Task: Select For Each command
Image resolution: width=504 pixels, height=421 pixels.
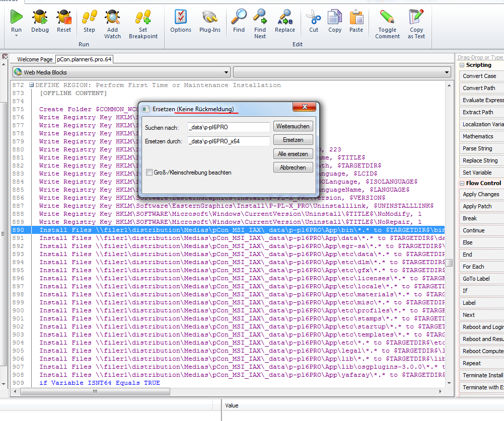Action: [481, 267]
